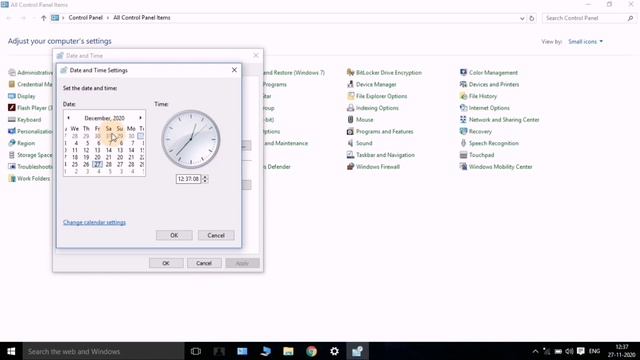The image size is (640, 360).
Task: Click the Search Control Panel field
Action: [x=589, y=18]
